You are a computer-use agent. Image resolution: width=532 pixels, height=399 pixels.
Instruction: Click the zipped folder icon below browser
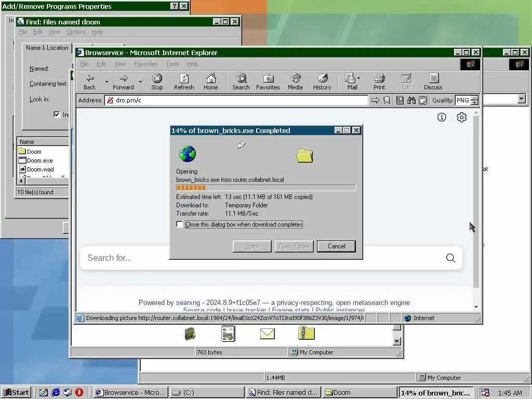click(306, 333)
